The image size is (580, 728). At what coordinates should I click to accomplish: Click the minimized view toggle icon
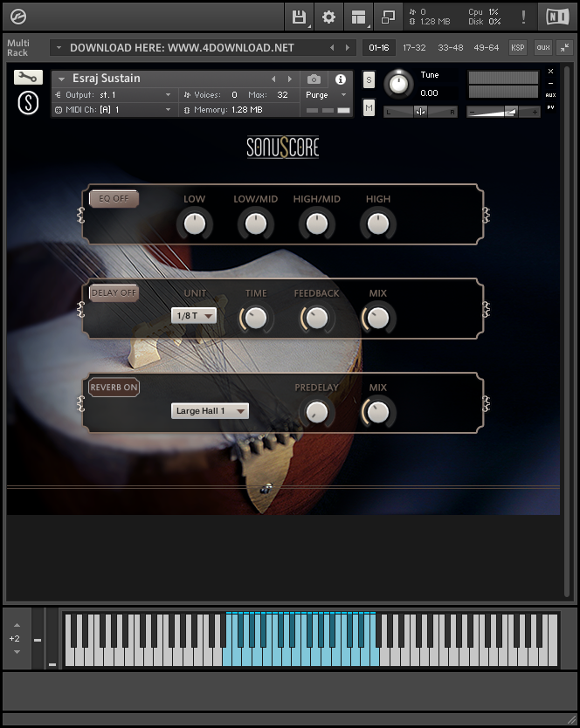coord(388,17)
